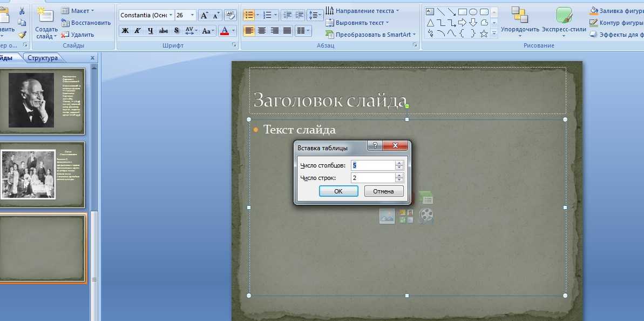
Task: Click the format painter brush icon
Action: (x=22, y=34)
